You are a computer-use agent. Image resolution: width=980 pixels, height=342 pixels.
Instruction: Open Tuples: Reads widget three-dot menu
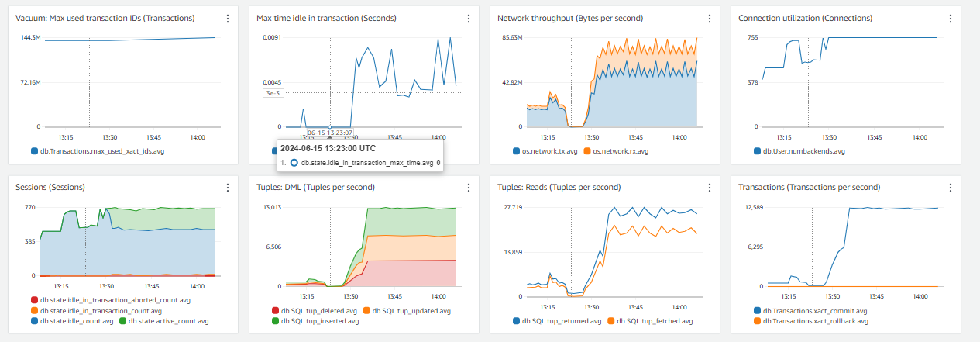point(709,188)
